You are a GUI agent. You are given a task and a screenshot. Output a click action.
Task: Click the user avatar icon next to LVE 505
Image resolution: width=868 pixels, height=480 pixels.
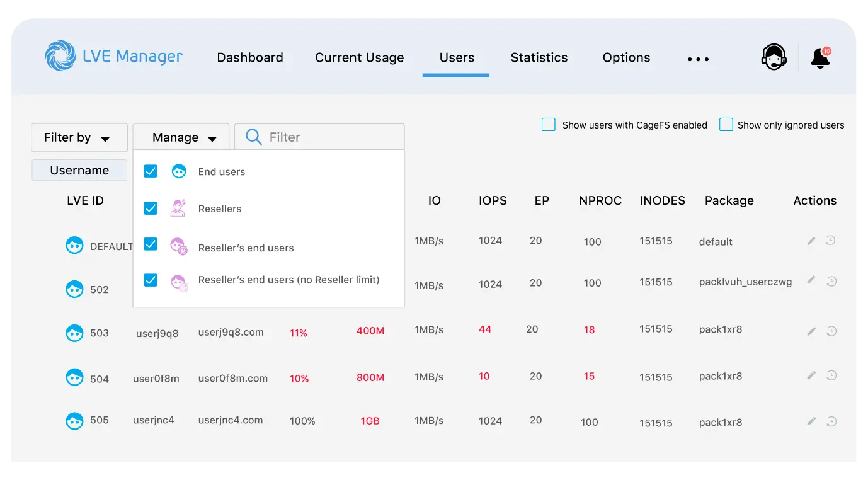(x=74, y=420)
